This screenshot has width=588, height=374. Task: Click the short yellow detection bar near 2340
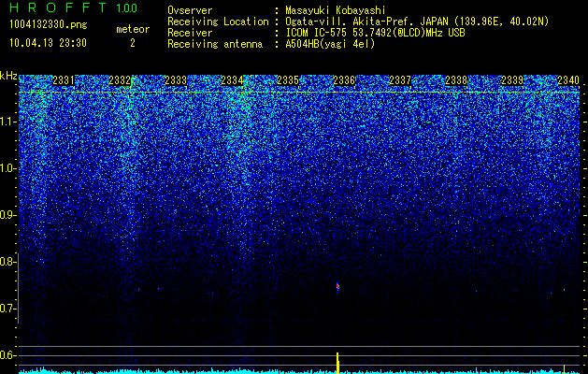pos(564,369)
